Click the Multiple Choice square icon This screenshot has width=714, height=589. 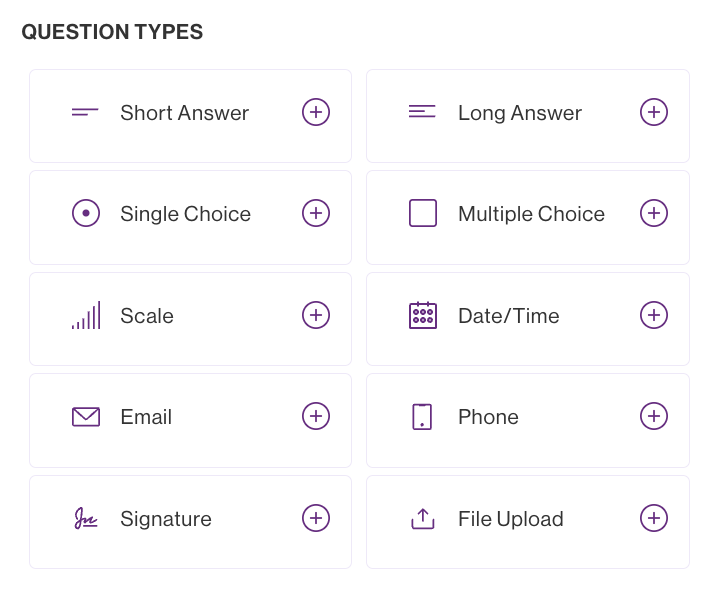coord(423,213)
